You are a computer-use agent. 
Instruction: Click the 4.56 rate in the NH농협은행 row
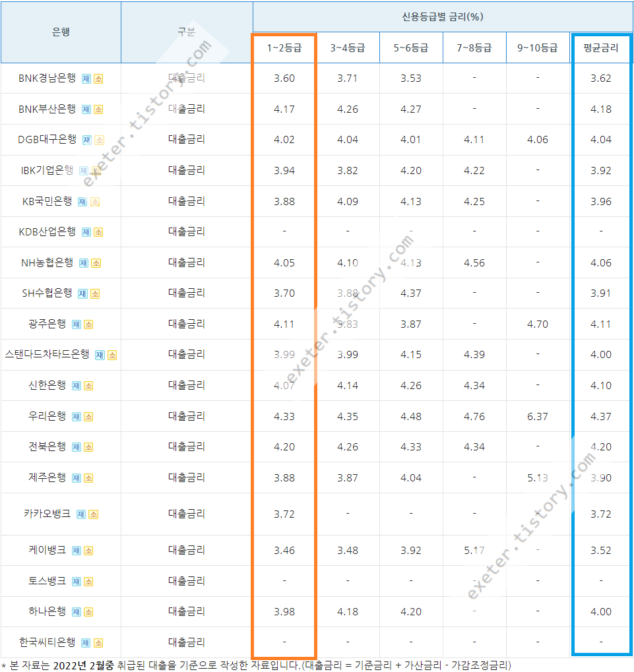pyautogui.click(x=474, y=263)
